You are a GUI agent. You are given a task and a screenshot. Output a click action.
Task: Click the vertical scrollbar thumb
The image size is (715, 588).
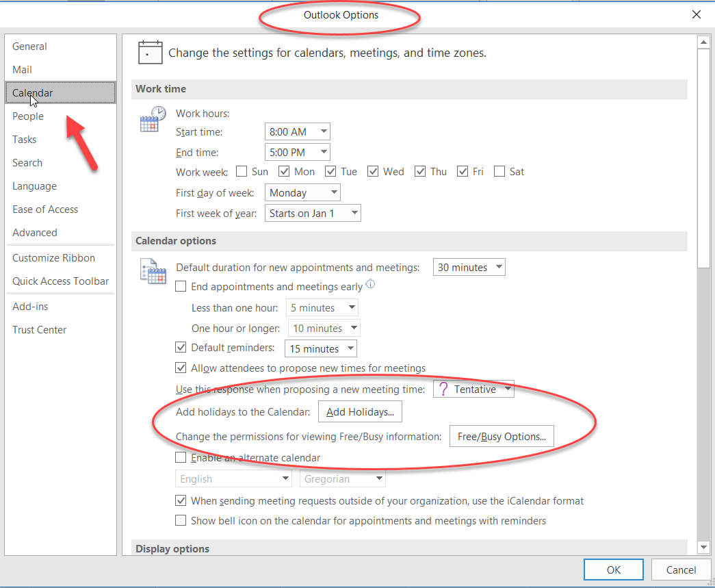point(703,158)
